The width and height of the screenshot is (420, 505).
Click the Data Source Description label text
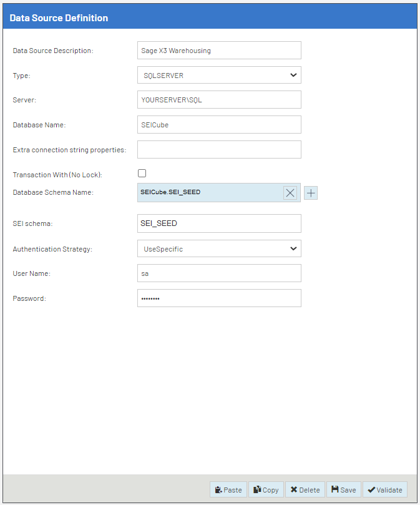coord(53,51)
